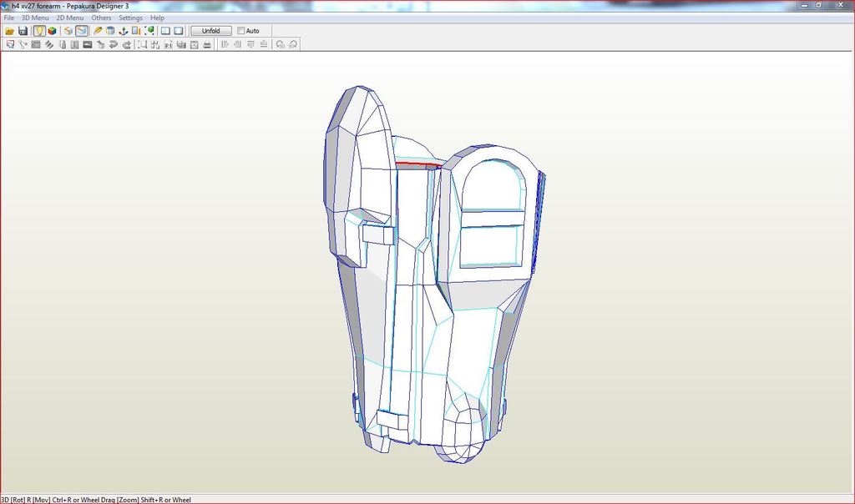Image resolution: width=855 pixels, height=504 pixels.
Task: Enable the Auto checkbox
Action: click(241, 31)
